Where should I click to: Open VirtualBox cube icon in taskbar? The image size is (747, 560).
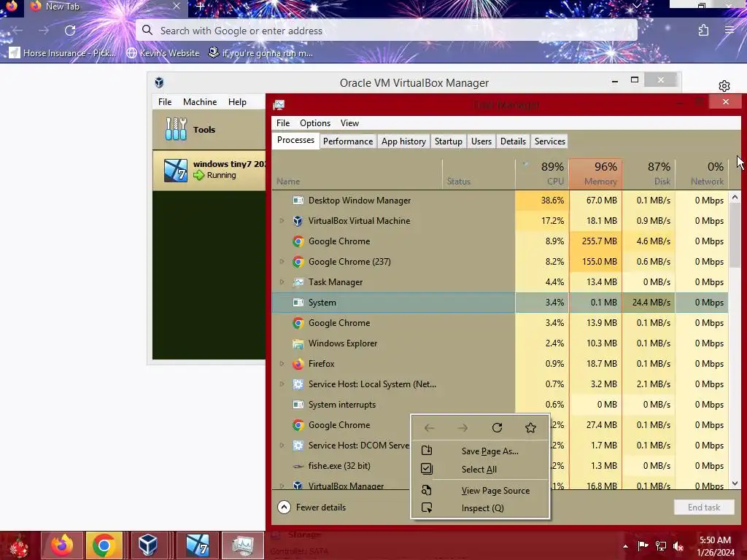pos(148,545)
